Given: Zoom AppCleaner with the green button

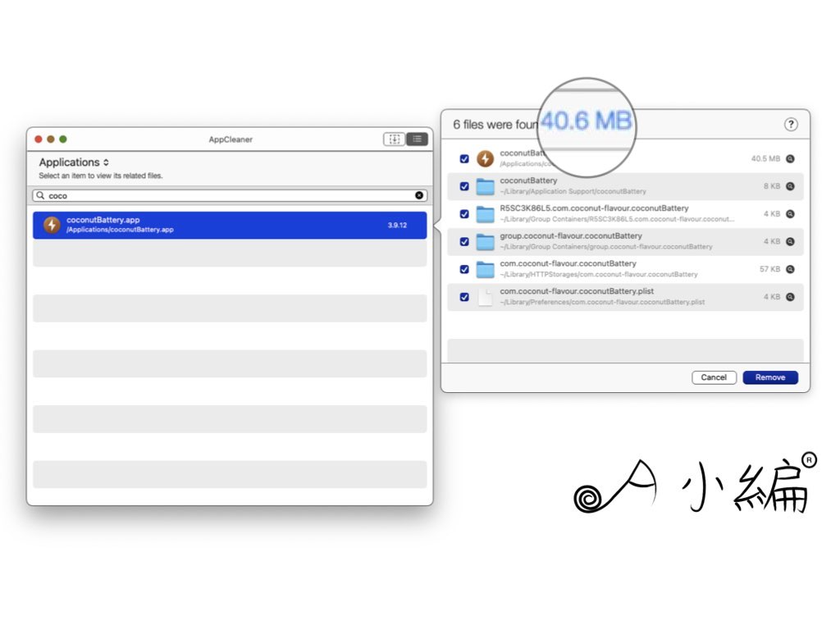Looking at the screenshot, I should pyautogui.click(x=63, y=139).
